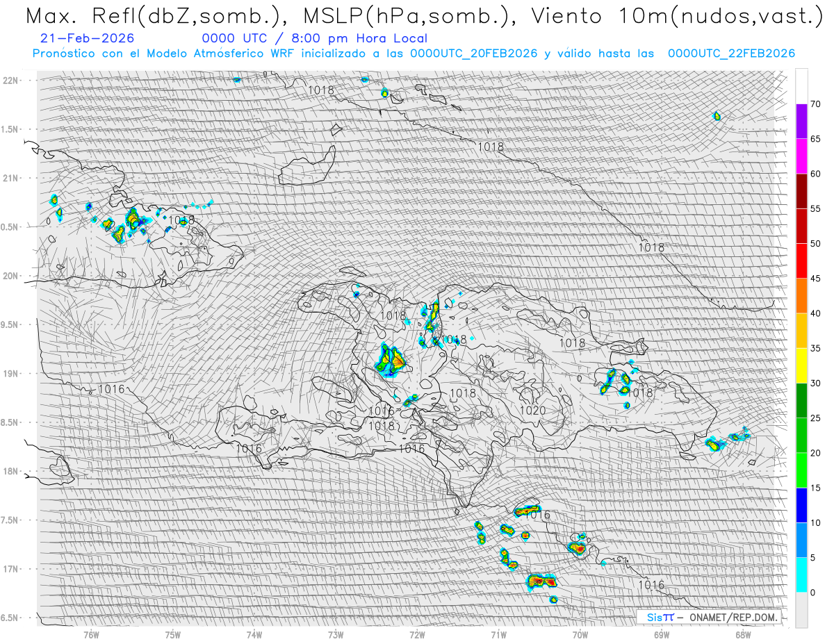Click the '70W' longitude axis label
Screen dimensions: 834x644
(x=580, y=634)
